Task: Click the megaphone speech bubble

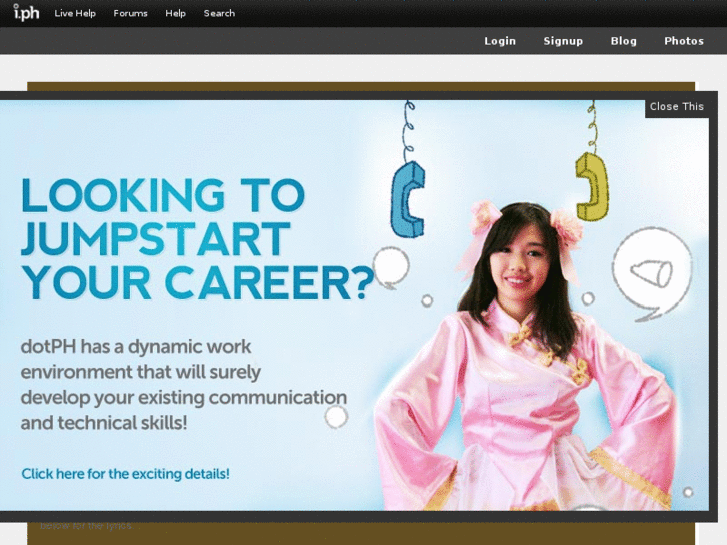Action: pos(652,274)
